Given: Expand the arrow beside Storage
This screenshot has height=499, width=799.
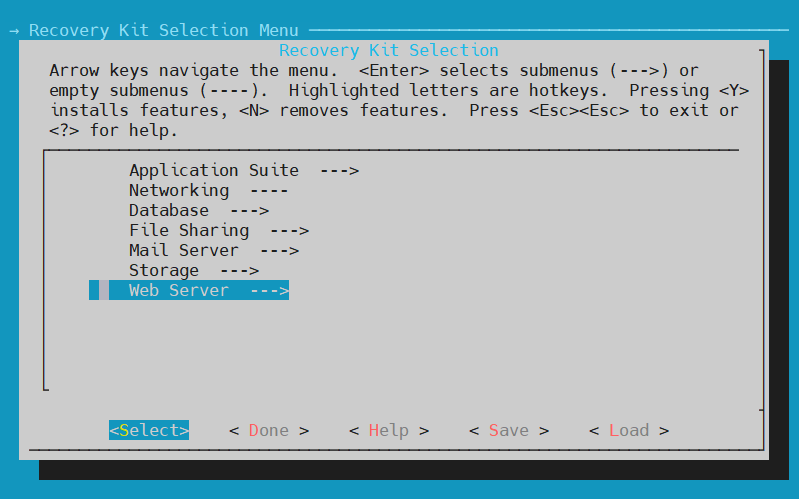Looking at the screenshot, I should (x=239, y=270).
